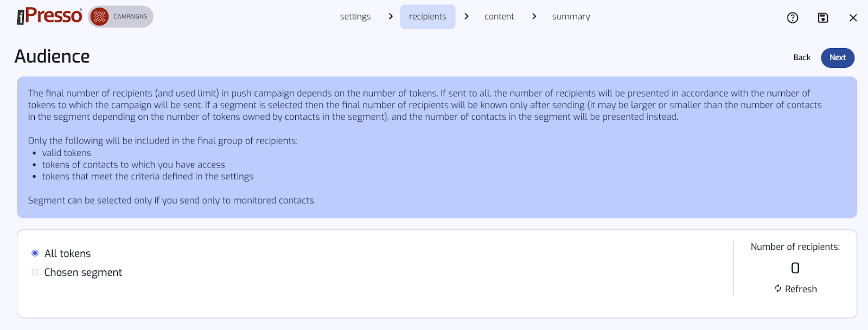Go to the settings step
Viewport: 868px width, 330px height.
tap(355, 17)
